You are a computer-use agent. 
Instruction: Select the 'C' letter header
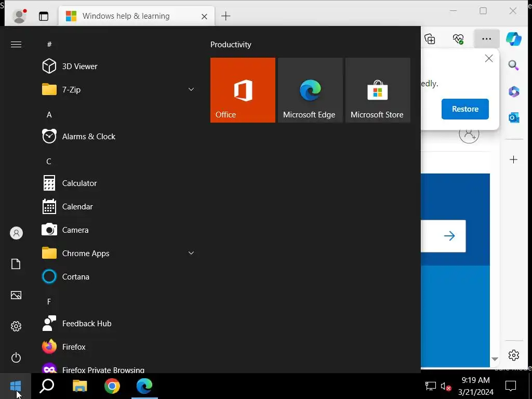[x=49, y=162]
